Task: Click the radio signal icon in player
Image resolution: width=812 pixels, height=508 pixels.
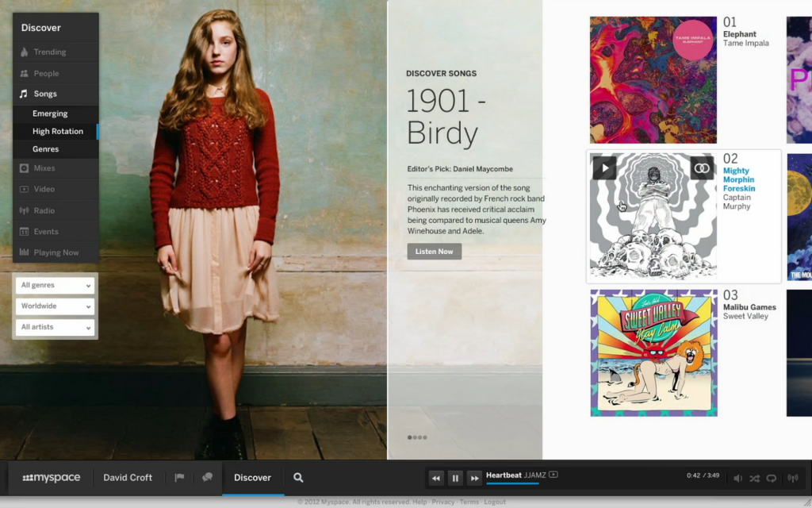Action: [793, 479]
